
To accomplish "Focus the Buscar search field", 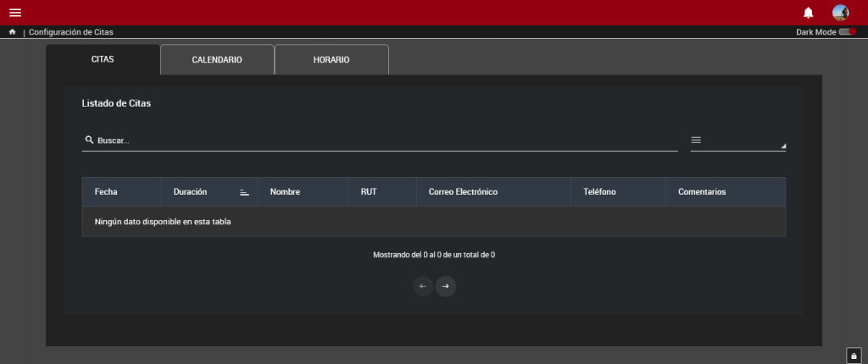I will [x=381, y=141].
